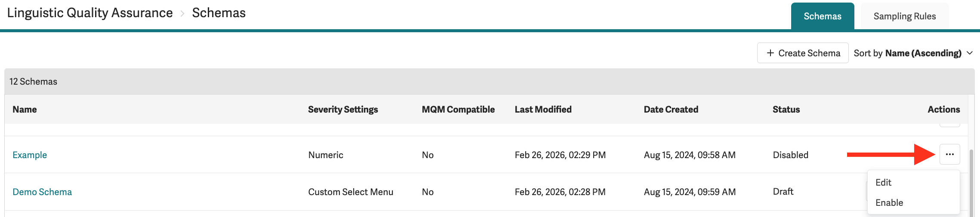The height and width of the screenshot is (217, 980).
Task: Click the Status column header
Action: tap(786, 109)
